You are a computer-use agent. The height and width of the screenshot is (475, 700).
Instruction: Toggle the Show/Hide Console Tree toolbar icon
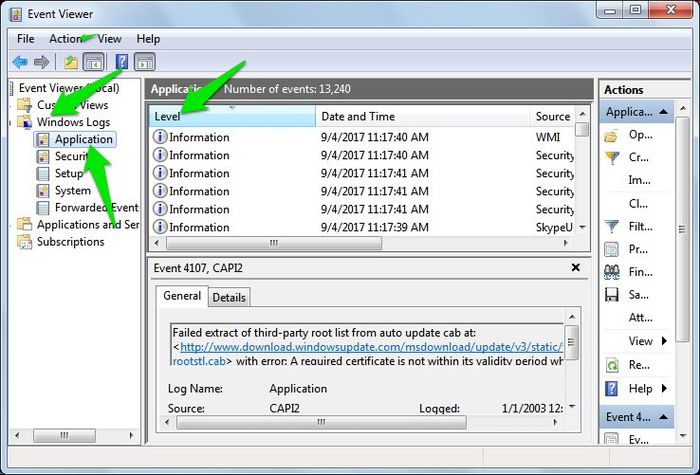click(94, 62)
